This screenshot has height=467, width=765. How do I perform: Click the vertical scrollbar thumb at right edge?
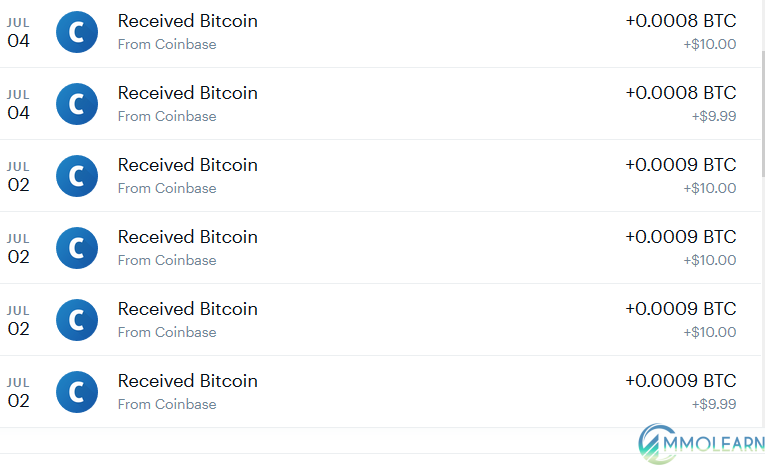(x=763, y=112)
